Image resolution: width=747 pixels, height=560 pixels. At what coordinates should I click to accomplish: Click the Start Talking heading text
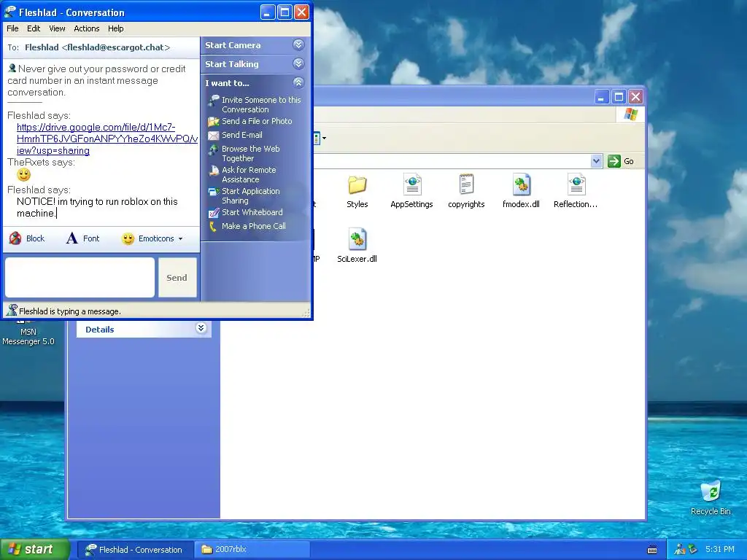click(231, 64)
